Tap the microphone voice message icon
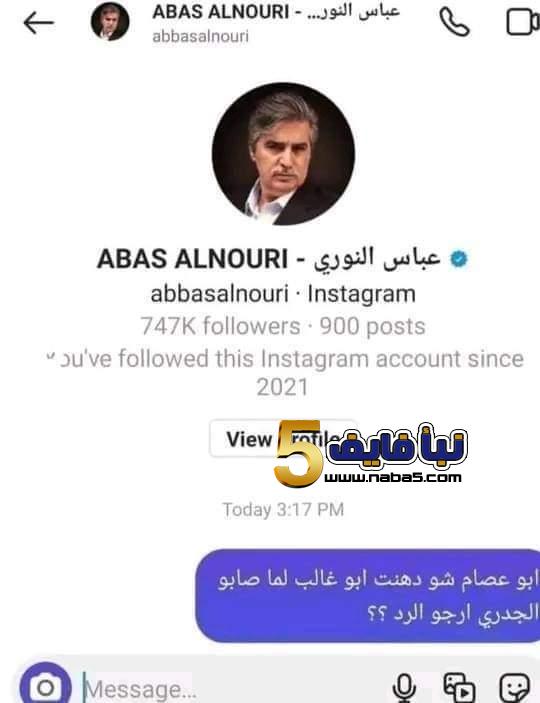 [404, 687]
